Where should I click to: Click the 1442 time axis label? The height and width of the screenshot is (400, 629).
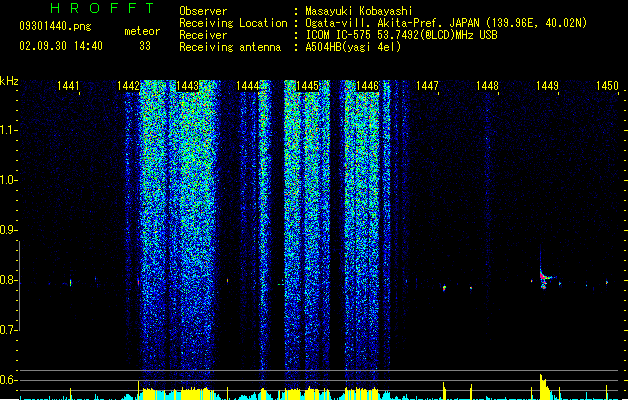pos(128,86)
